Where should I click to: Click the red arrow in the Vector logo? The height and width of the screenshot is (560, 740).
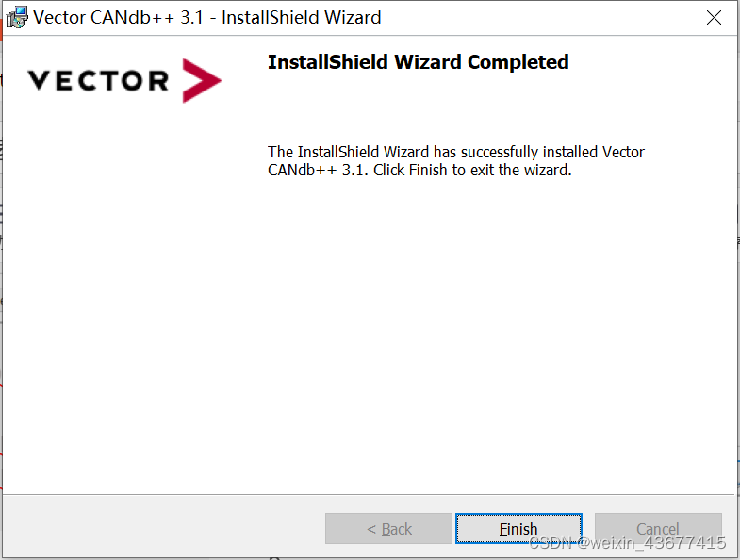pos(202,80)
